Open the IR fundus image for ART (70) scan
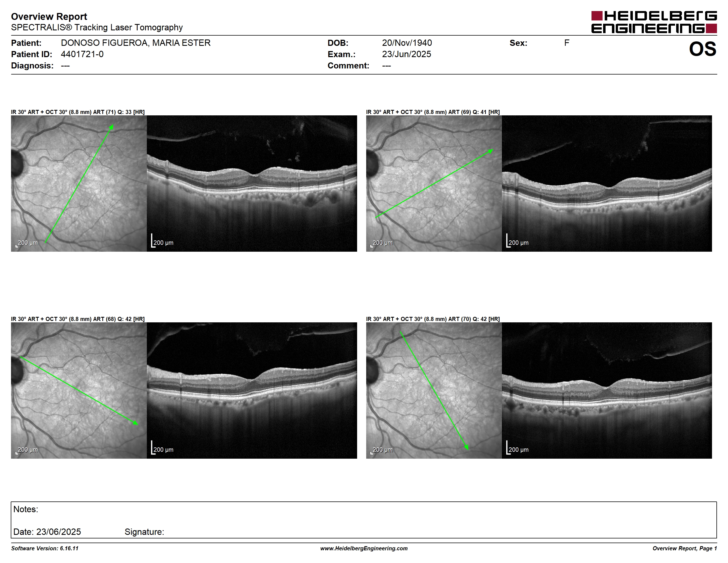The width and height of the screenshot is (728, 563). pyautogui.click(x=434, y=390)
